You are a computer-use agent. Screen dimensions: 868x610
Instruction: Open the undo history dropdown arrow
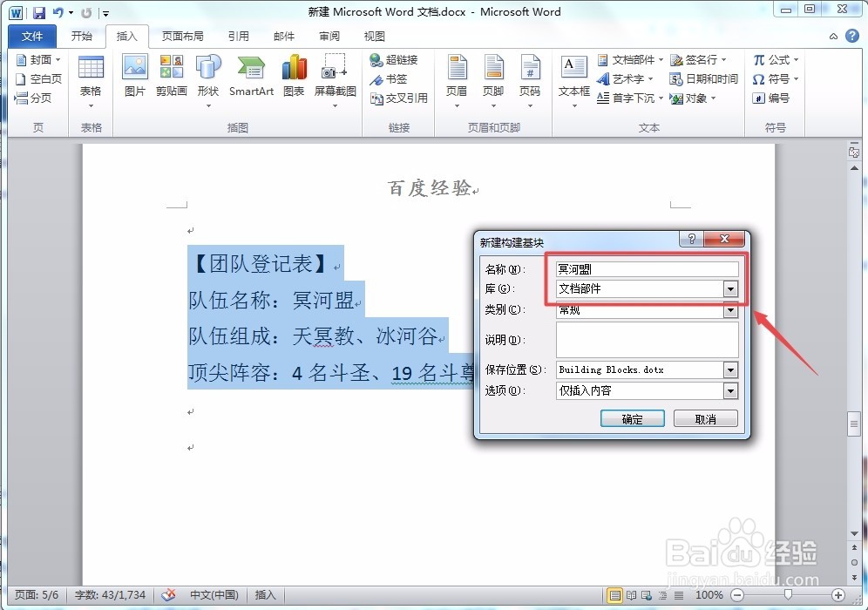click(x=71, y=13)
